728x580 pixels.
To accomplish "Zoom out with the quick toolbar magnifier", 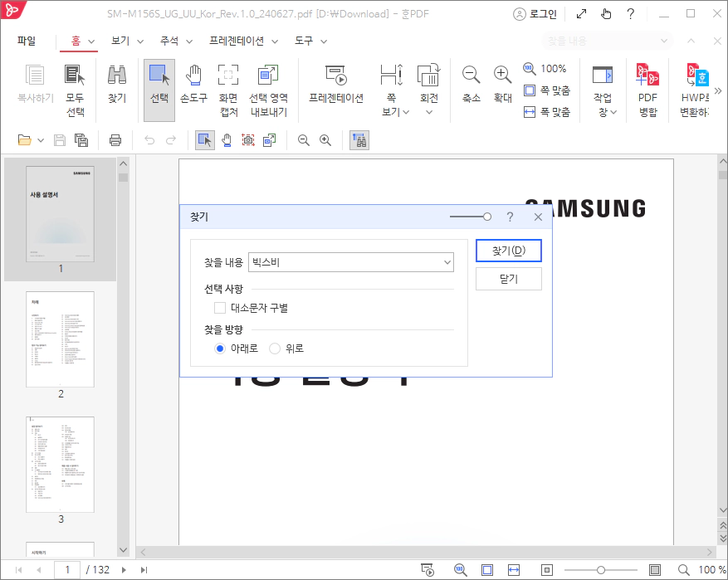I will point(304,140).
